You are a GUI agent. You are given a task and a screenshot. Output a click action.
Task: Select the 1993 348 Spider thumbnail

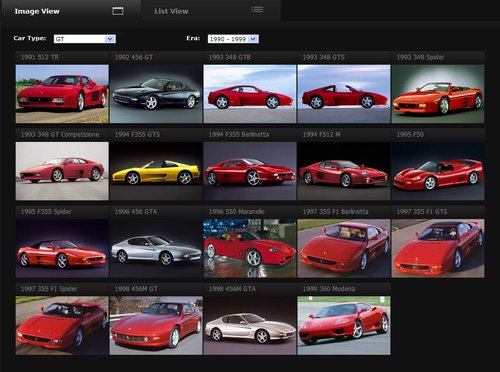click(438, 94)
